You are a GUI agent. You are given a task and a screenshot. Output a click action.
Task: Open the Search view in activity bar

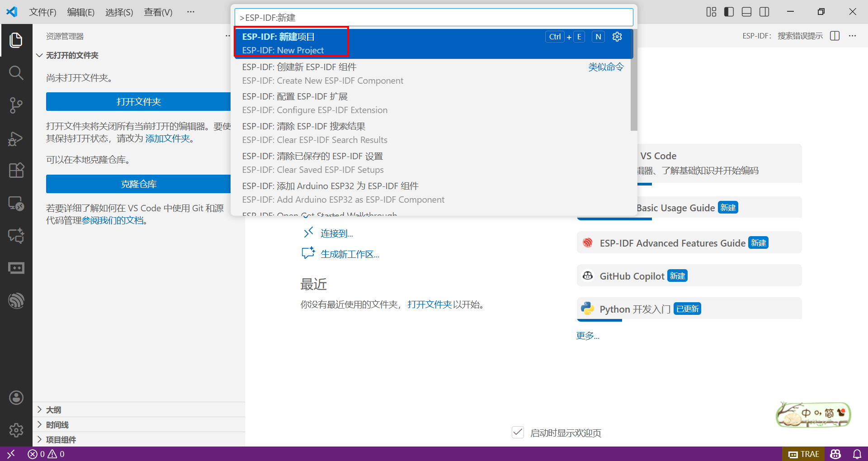[16, 73]
